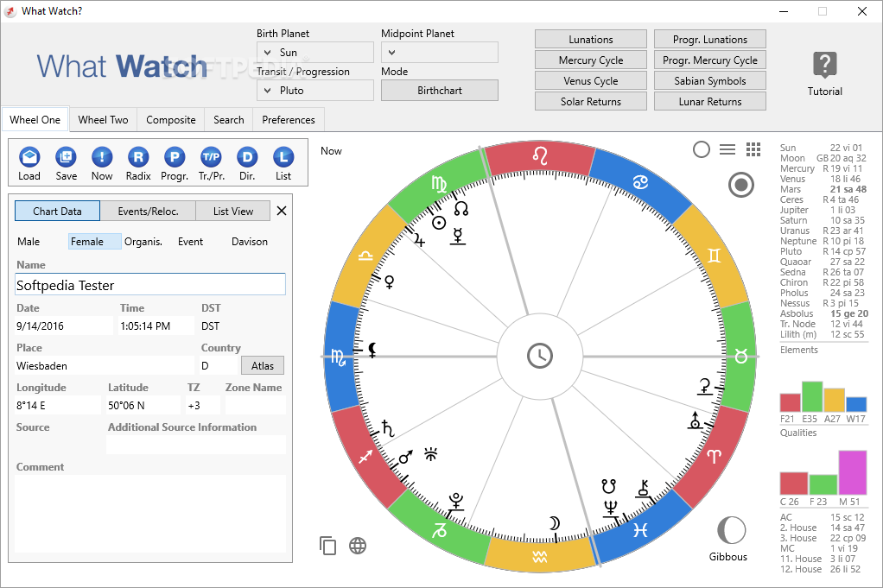This screenshot has width=883, height=588.
Task: Open the Preferences tab
Action: click(289, 120)
